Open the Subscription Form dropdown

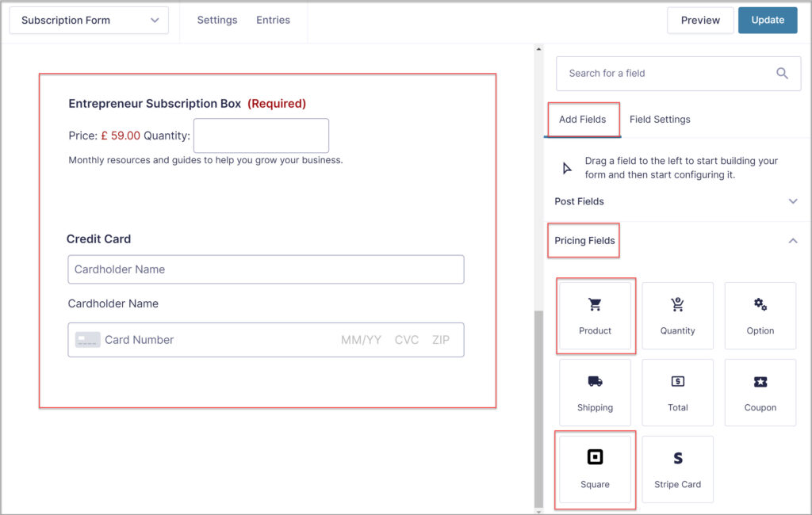[x=88, y=20]
